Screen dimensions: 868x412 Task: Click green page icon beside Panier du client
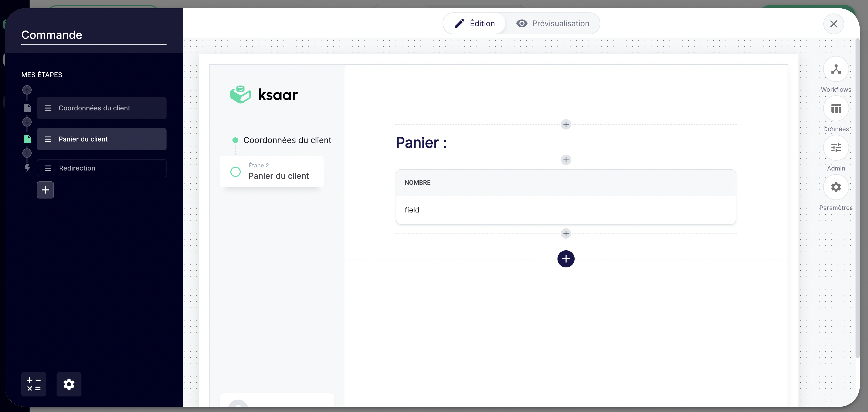[27, 139]
